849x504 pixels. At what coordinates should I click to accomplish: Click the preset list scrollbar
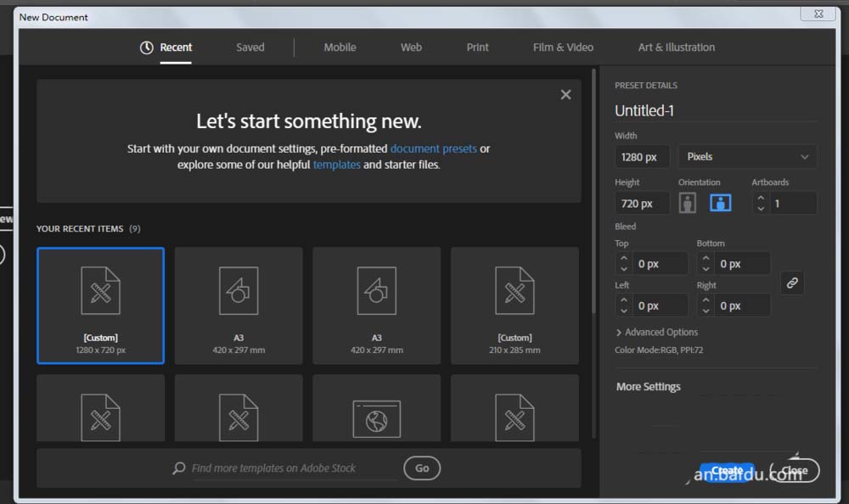pyautogui.click(x=594, y=191)
